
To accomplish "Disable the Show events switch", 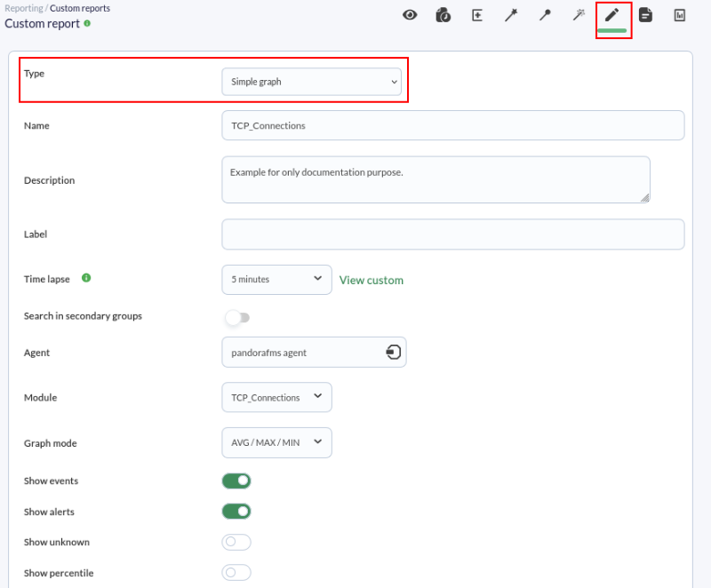I will pyautogui.click(x=236, y=481).
